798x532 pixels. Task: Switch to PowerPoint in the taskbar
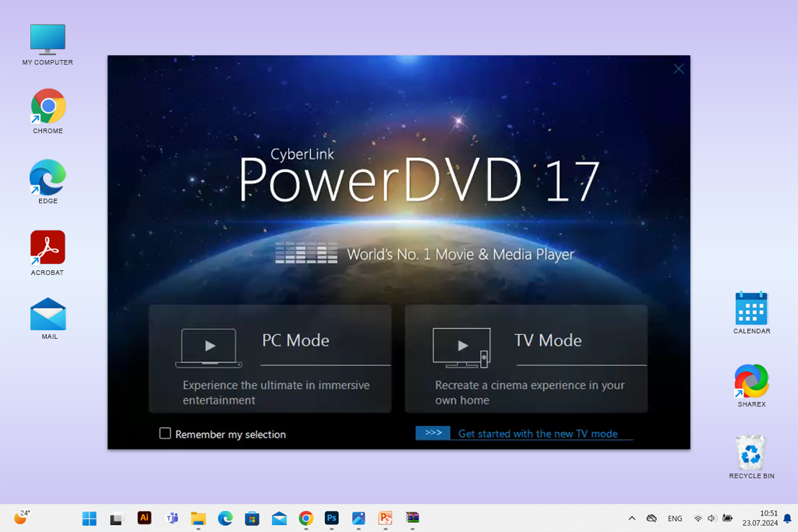click(385, 518)
